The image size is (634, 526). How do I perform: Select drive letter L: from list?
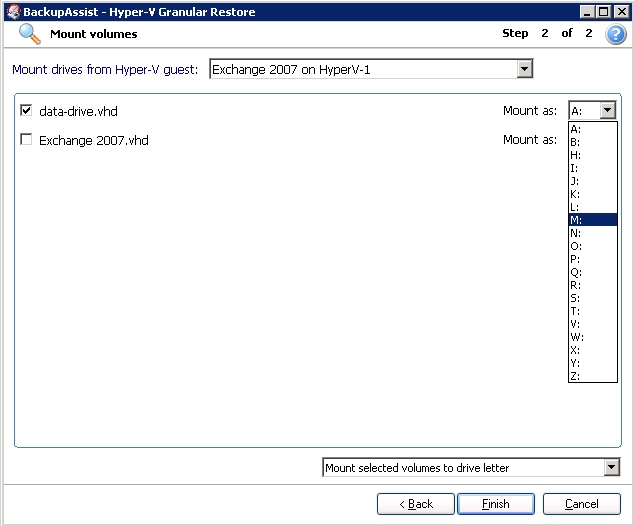(593, 207)
